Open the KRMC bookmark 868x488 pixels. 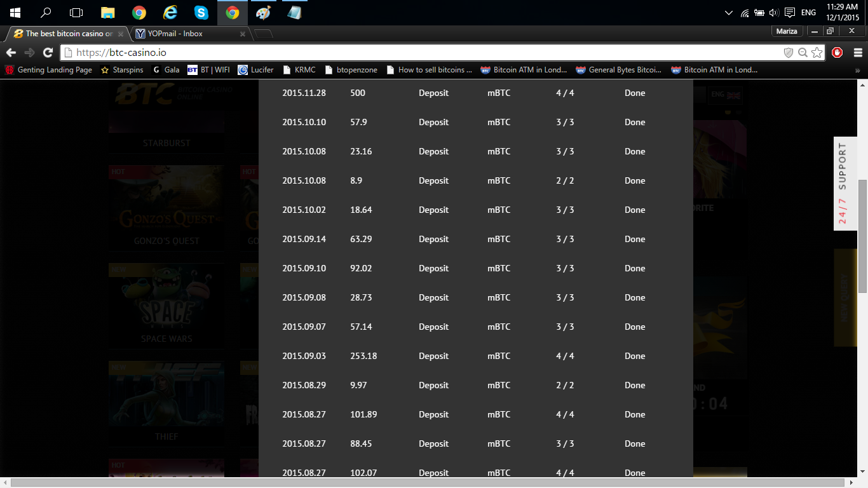(299, 70)
